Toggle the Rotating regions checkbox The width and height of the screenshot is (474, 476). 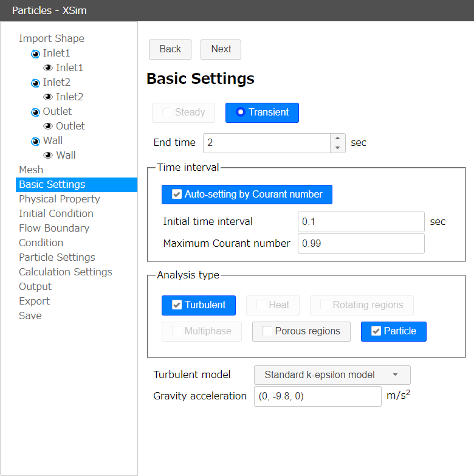(362, 305)
